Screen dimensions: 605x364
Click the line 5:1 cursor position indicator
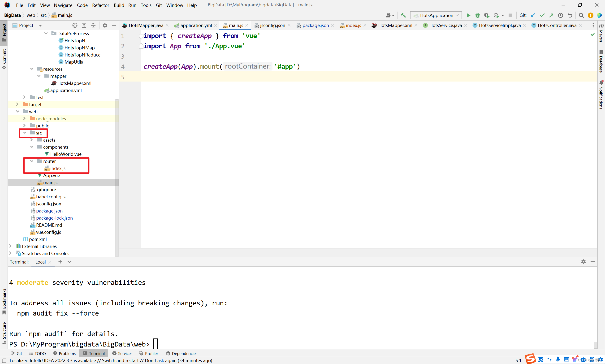518,360
